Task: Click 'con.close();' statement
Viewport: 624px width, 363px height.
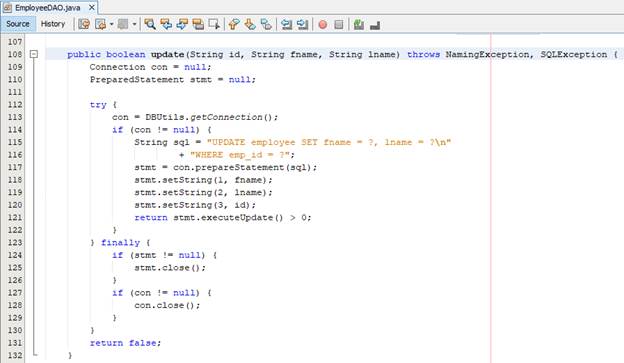Action: point(167,305)
